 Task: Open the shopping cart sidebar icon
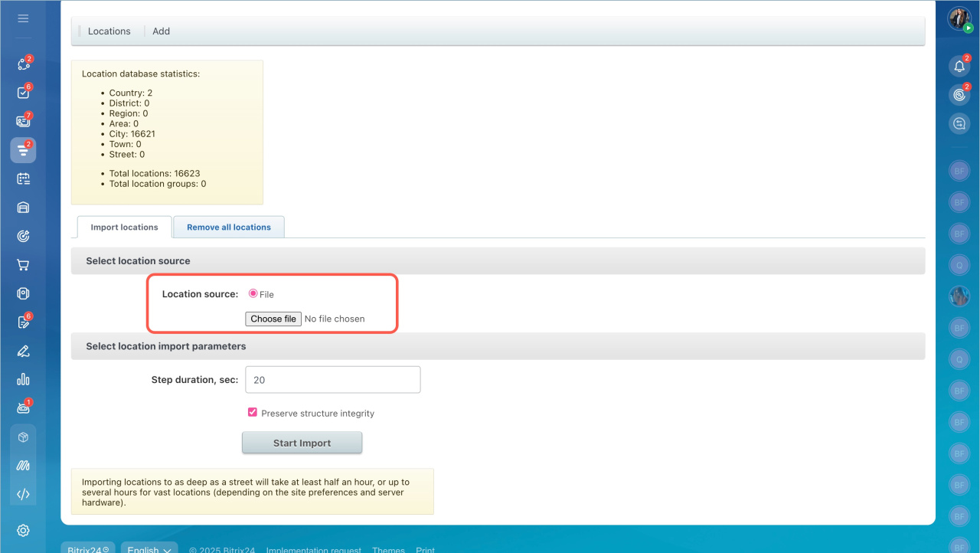(23, 265)
